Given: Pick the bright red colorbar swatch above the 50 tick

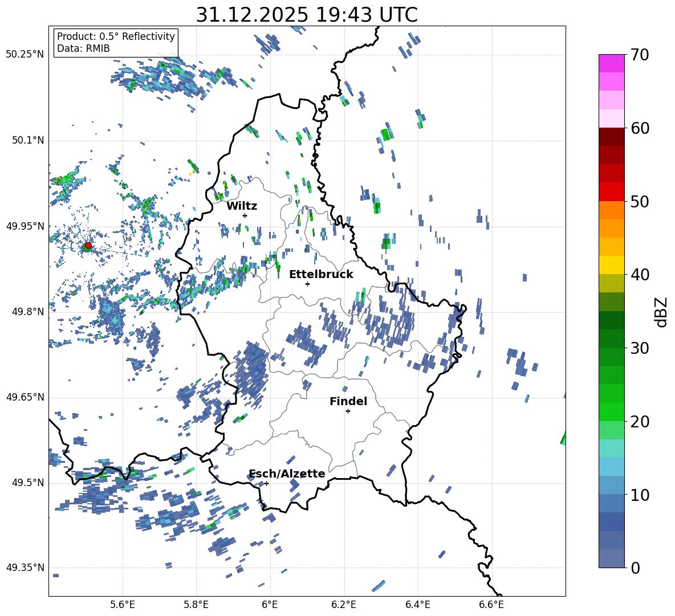Looking at the screenshot, I should pos(612,192).
